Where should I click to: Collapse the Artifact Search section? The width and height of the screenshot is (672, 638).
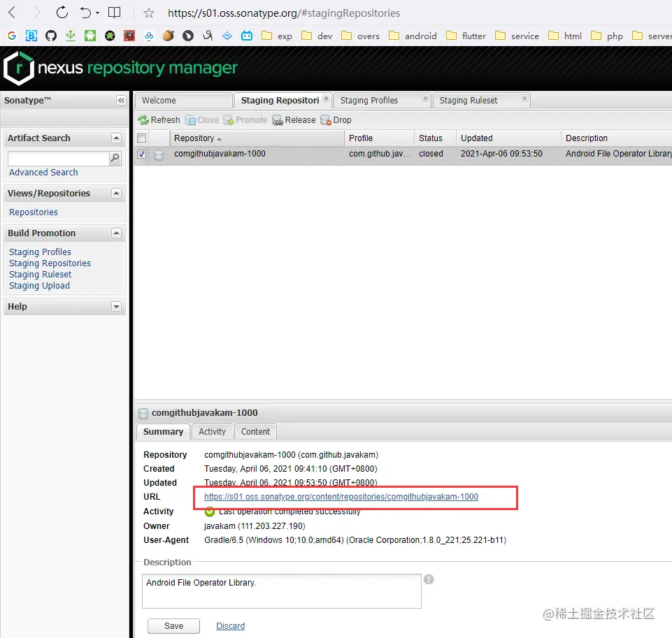click(x=116, y=138)
